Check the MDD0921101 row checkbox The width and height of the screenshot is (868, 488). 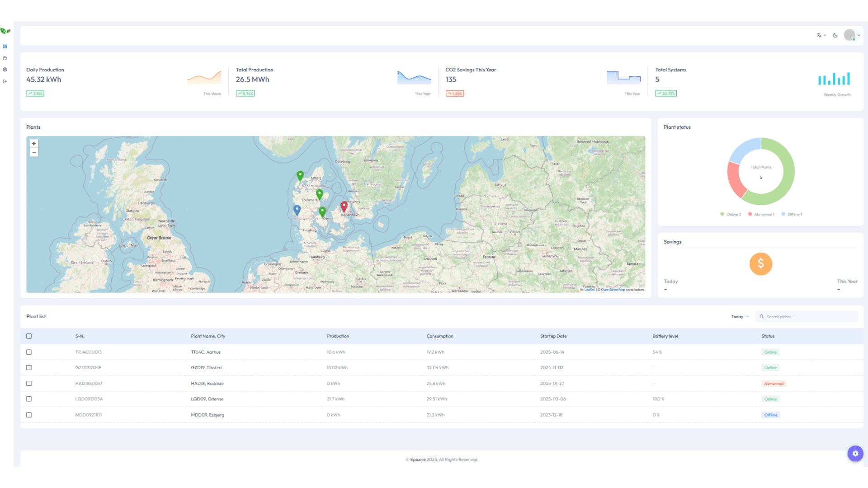point(29,415)
